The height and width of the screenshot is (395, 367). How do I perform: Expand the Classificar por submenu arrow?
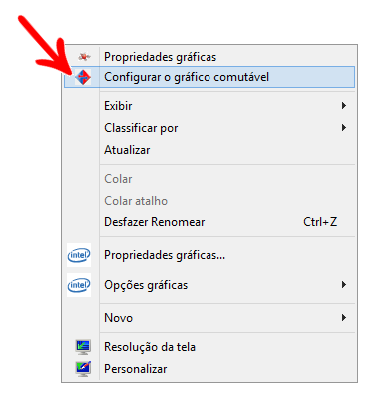click(x=344, y=128)
